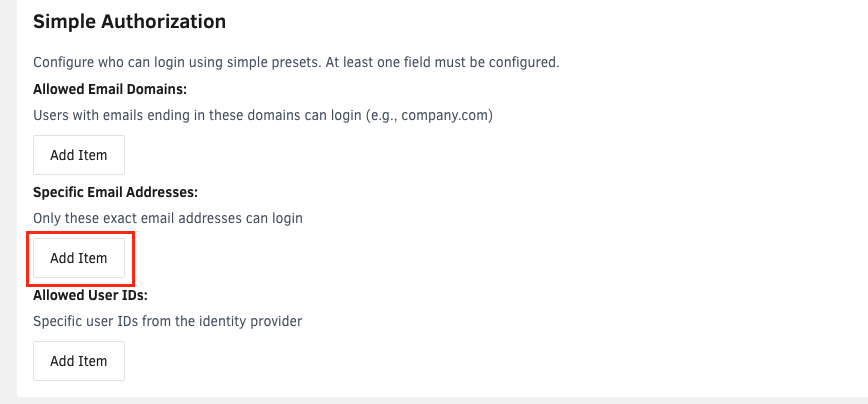Click the Simple Authorization heading
The width and height of the screenshot is (868, 404).
[129, 20]
